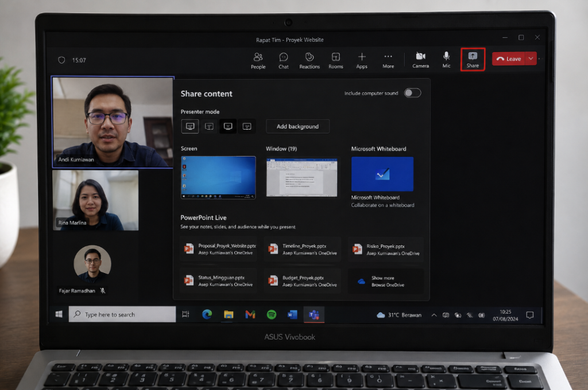Open the Reactions menu
This screenshot has height=390, width=588.
tap(310, 60)
